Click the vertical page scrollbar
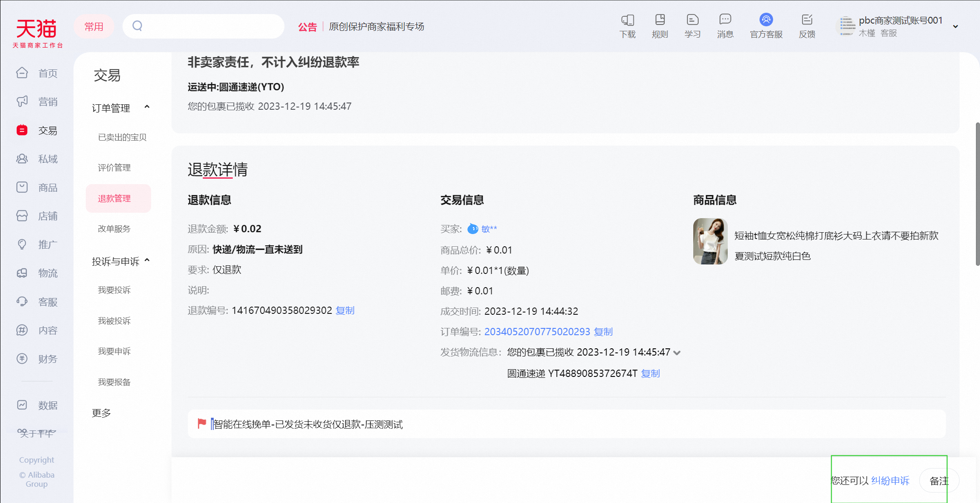This screenshot has width=980, height=503. [x=977, y=194]
